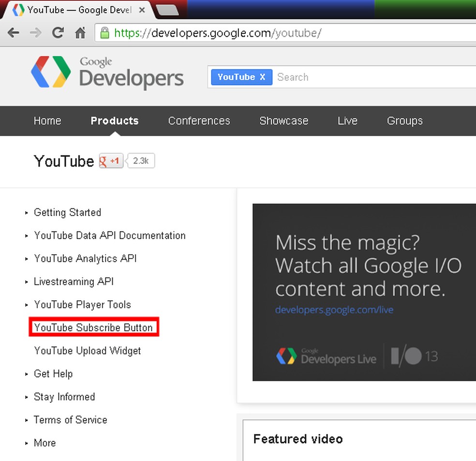Open YouTube Subscribe Button documentation

point(93,327)
